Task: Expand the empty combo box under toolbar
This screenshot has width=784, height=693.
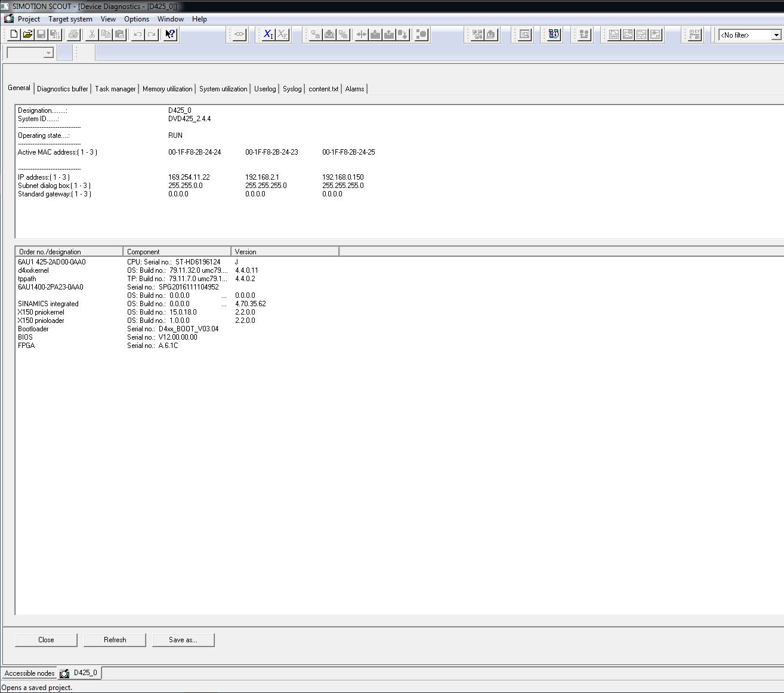Action: (48, 53)
